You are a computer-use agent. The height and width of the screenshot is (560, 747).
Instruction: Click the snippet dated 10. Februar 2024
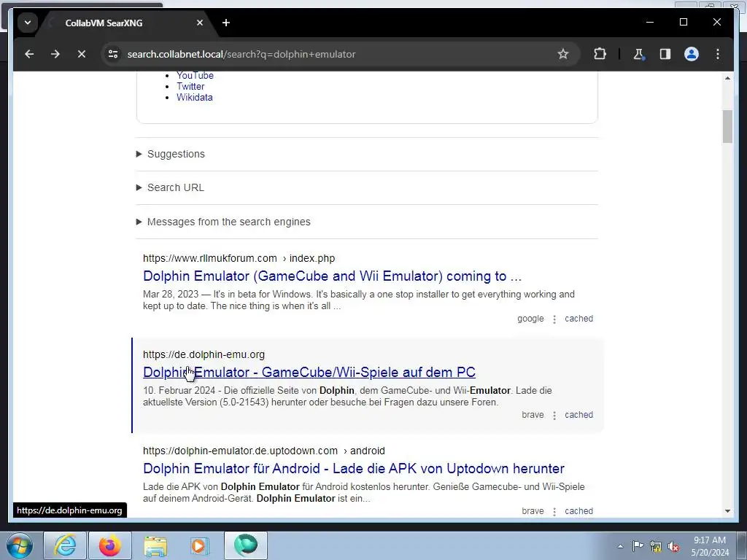point(347,396)
